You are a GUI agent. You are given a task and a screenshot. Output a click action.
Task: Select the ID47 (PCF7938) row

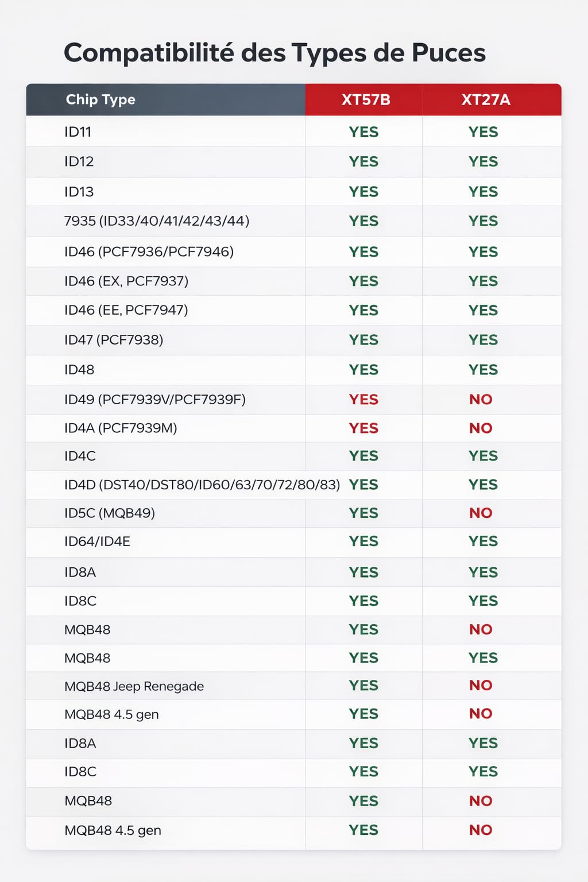pyautogui.click(x=293, y=340)
